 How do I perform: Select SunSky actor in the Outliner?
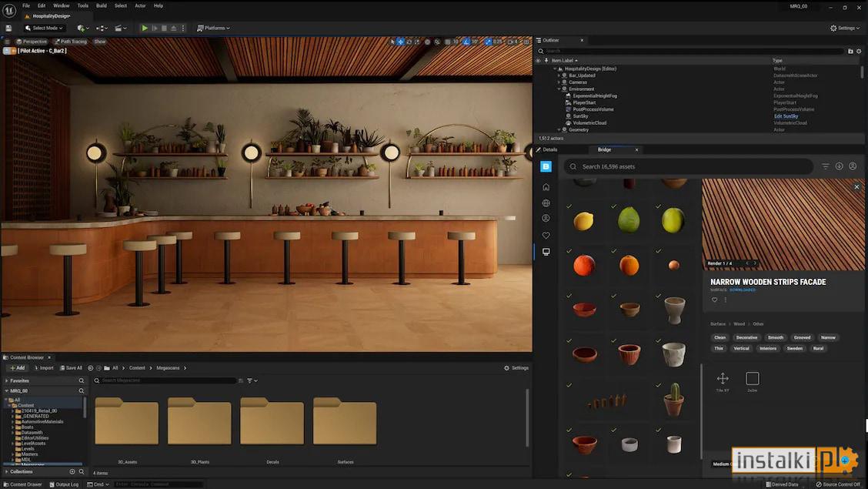580,116
